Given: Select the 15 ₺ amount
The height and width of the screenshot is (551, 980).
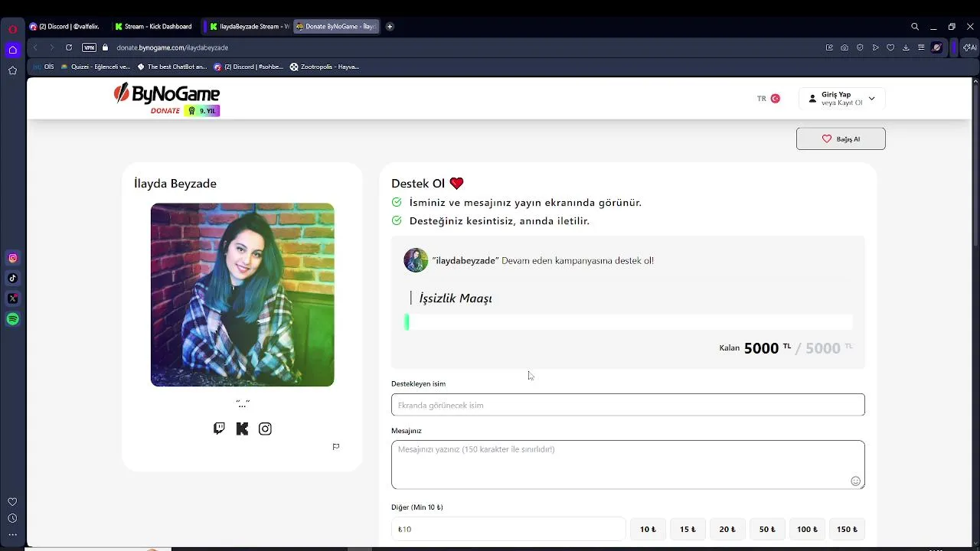Looking at the screenshot, I should click(x=688, y=529).
